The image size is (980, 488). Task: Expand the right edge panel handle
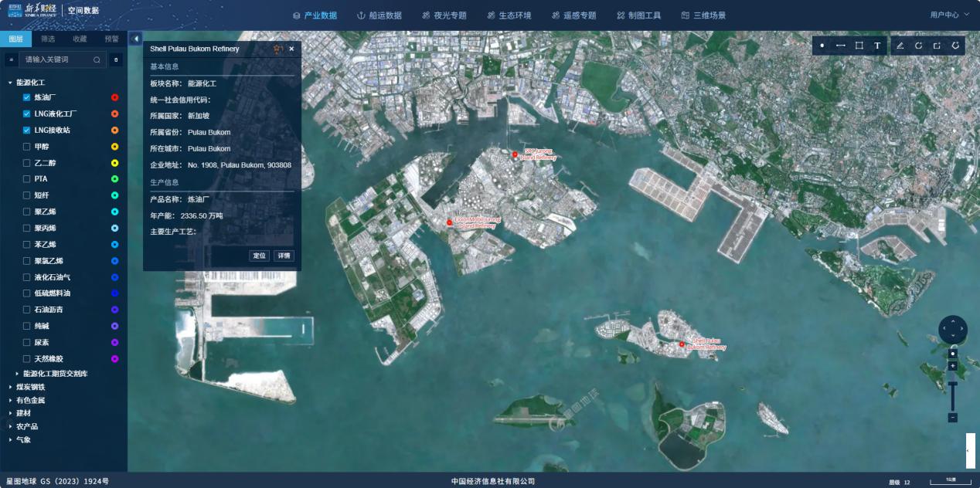tap(970, 450)
